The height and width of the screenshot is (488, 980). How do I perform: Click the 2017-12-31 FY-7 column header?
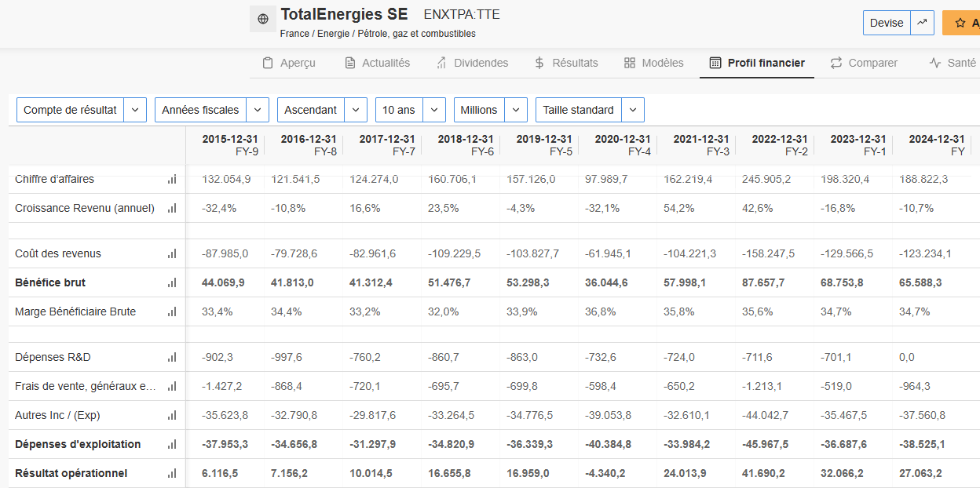point(386,145)
